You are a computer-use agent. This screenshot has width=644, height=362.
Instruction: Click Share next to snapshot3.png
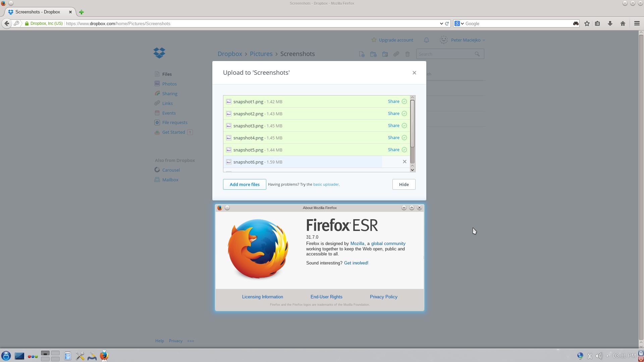pos(393,125)
